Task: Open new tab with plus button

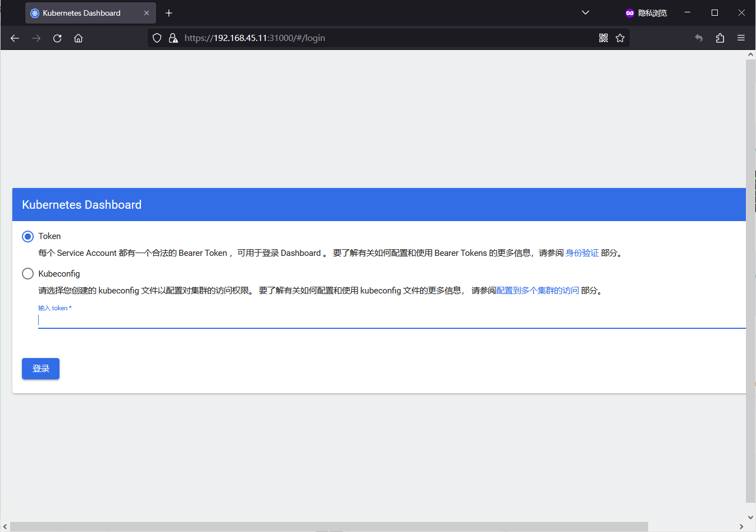Action: (169, 13)
